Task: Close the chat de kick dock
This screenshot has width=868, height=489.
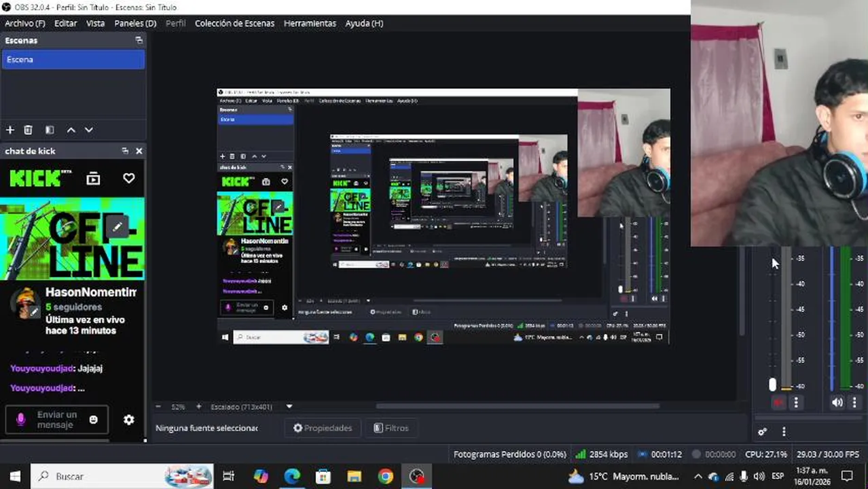Action: click(x=139, y=151)
